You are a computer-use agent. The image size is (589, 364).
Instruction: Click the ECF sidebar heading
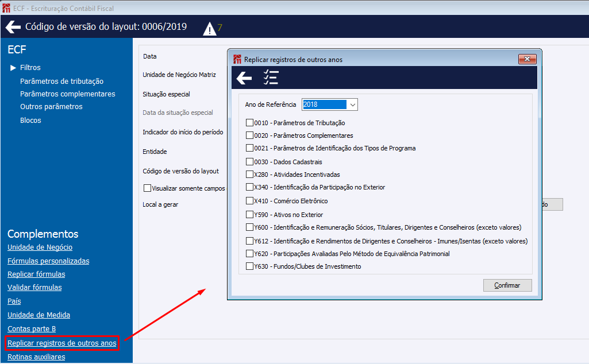[17, 49]
